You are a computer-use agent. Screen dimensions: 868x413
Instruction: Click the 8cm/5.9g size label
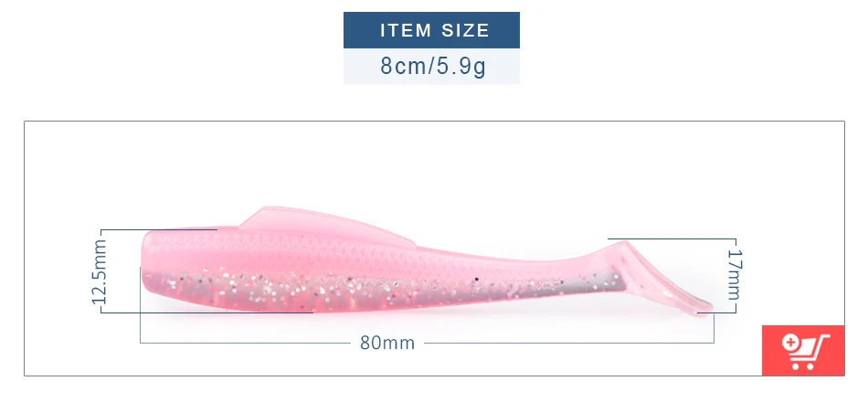(432, 67)
